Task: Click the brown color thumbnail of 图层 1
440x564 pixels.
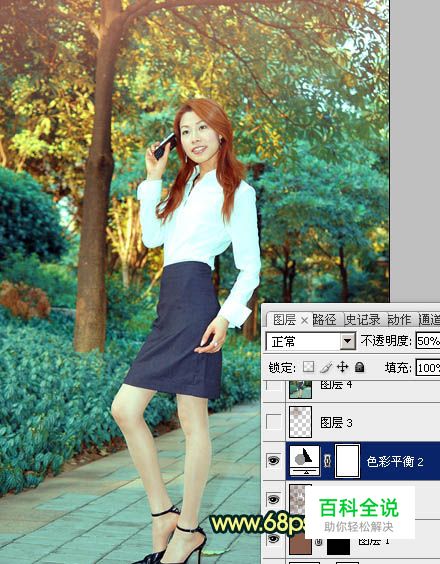Action: point(300,545)
